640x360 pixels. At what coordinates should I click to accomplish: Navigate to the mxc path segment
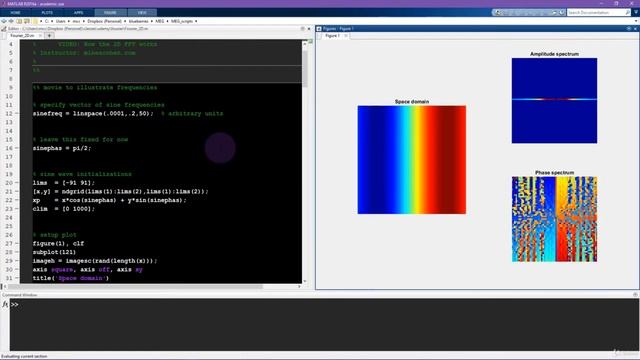point(76,21)
